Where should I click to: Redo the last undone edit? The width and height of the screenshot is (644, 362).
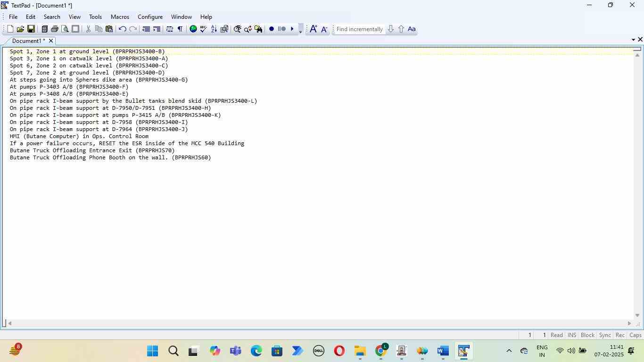coord(133,29)
